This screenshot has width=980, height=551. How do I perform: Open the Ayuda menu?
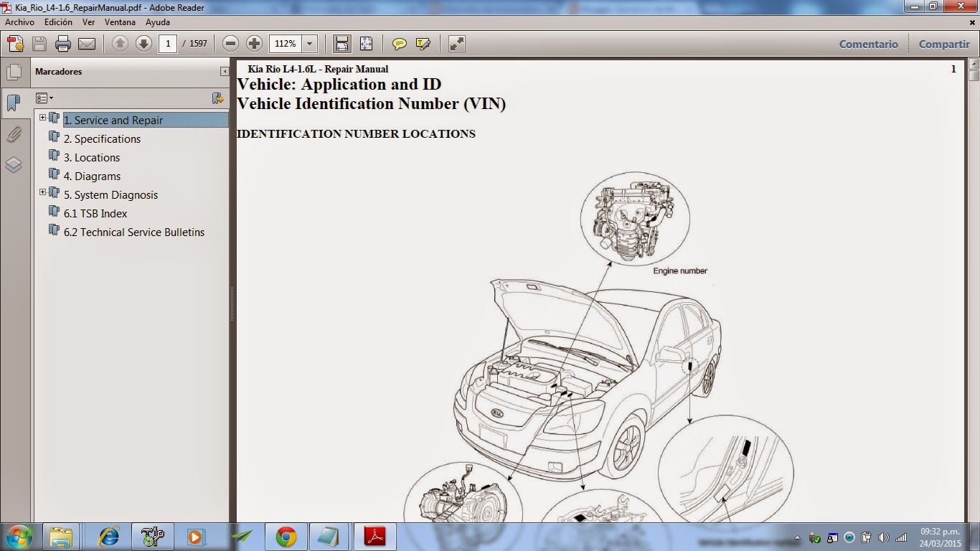(158, 22)
